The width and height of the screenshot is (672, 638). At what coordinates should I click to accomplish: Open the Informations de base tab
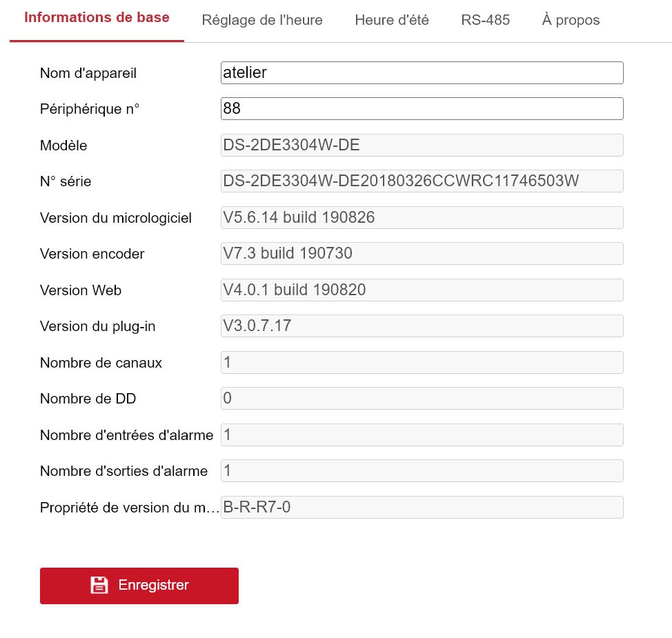pyautogui.click(x=97, y=18)
